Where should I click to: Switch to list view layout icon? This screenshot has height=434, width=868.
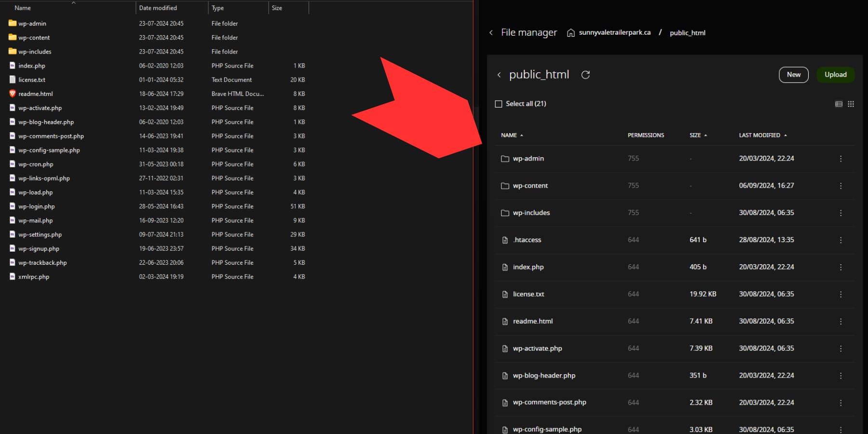point(839,104)
